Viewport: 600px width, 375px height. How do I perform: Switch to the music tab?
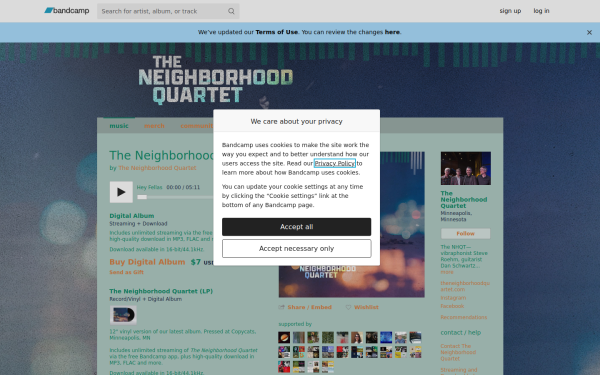[119, 126]
